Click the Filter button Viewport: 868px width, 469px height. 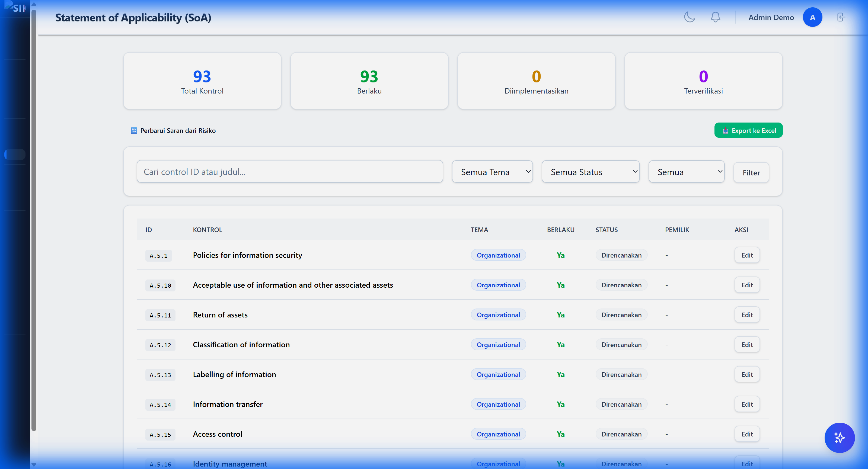[x=751, y=172]
